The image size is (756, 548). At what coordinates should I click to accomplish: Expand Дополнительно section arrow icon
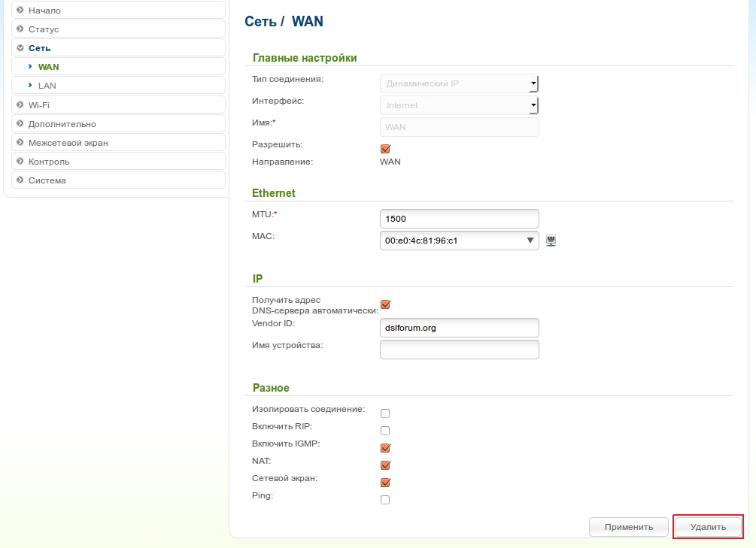[x=20, y=124]
